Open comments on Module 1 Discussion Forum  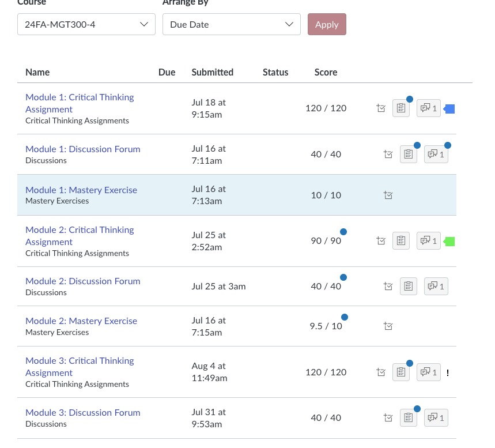pos(436,154)
